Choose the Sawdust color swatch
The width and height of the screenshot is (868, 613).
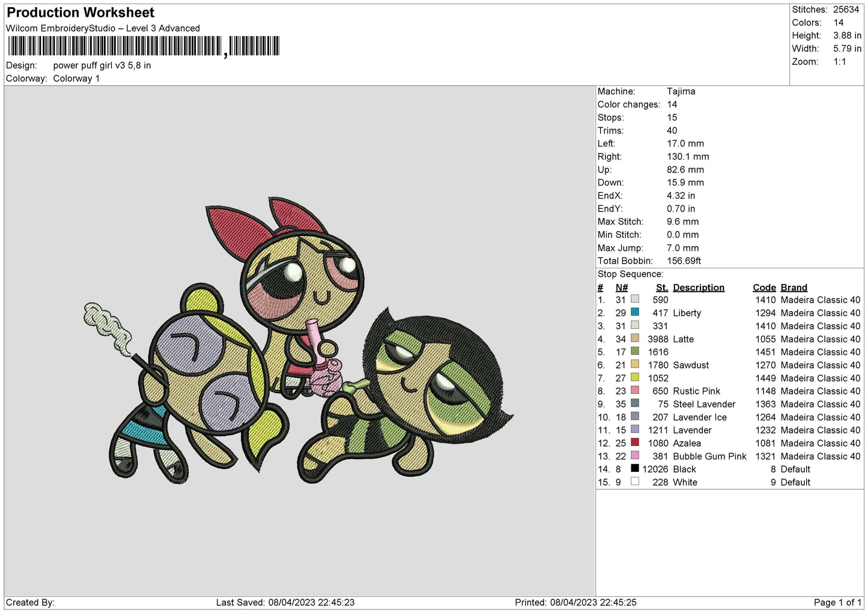(635, 364)
